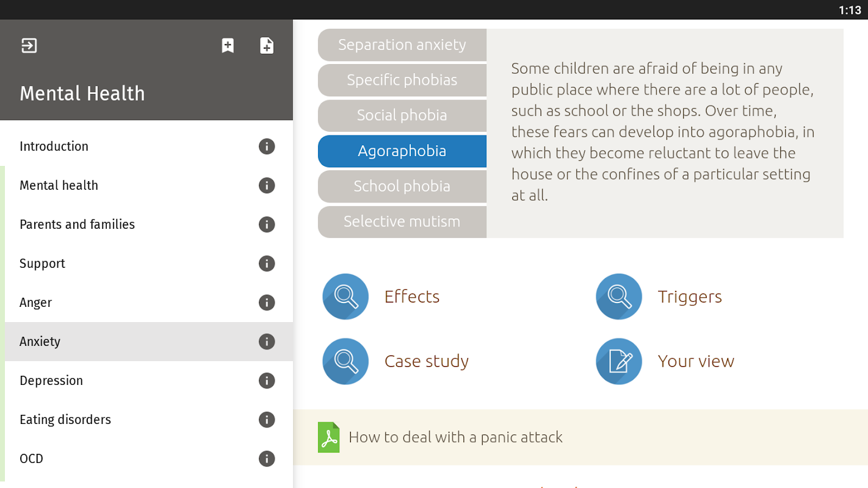868x488 pixels.
Task: Open the Parents and families chapter
Action: pos(77,224)
